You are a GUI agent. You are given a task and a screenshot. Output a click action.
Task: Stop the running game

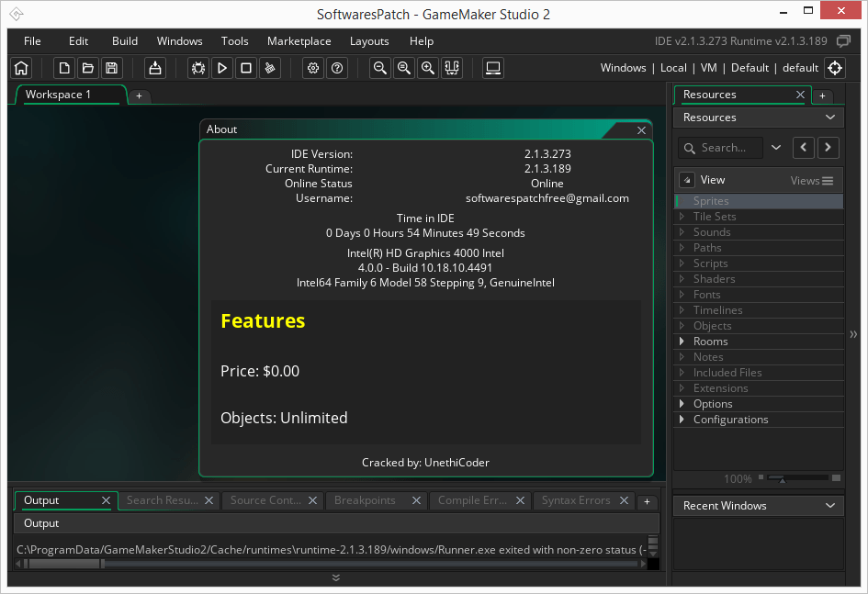click(x=246, y=68)
